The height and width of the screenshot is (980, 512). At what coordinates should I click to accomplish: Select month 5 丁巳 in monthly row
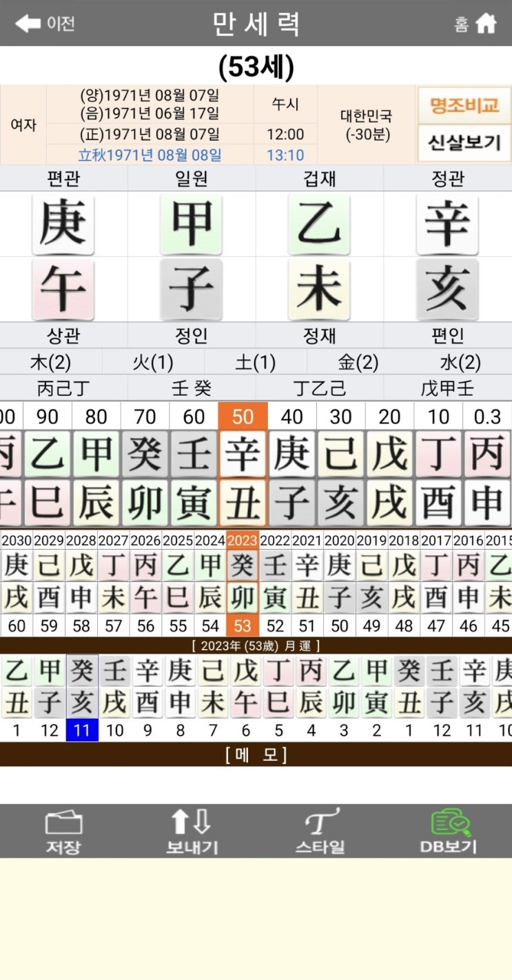(x=278, y=698)
